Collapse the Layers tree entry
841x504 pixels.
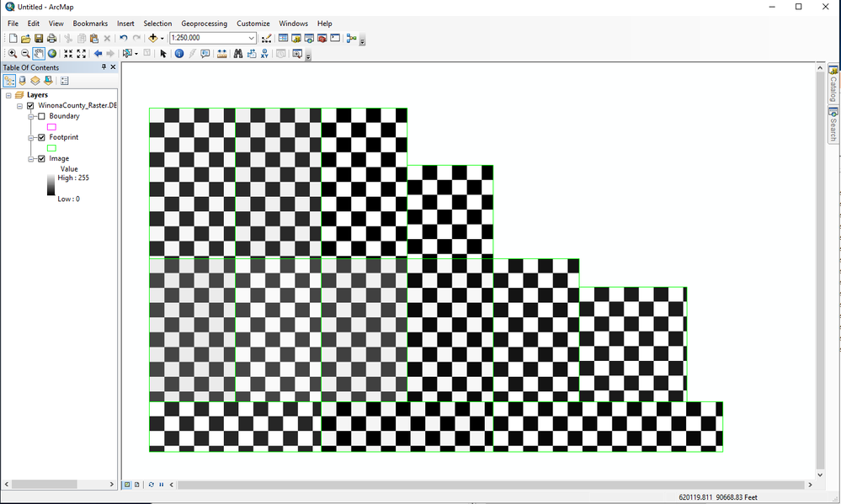coord(8,95)
